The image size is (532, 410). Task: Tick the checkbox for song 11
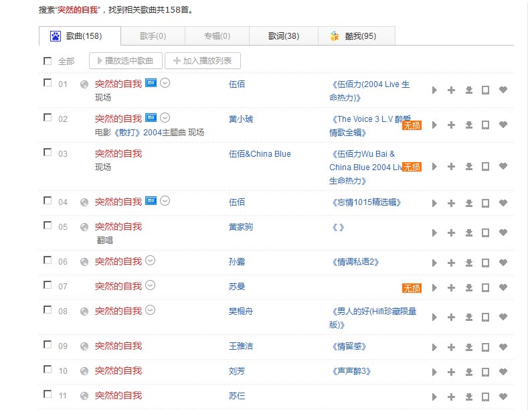(x=48, y=395)
